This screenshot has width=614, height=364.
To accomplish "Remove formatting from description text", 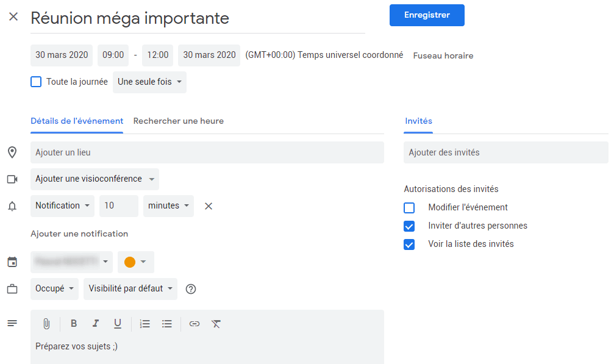I will [216, 324].
